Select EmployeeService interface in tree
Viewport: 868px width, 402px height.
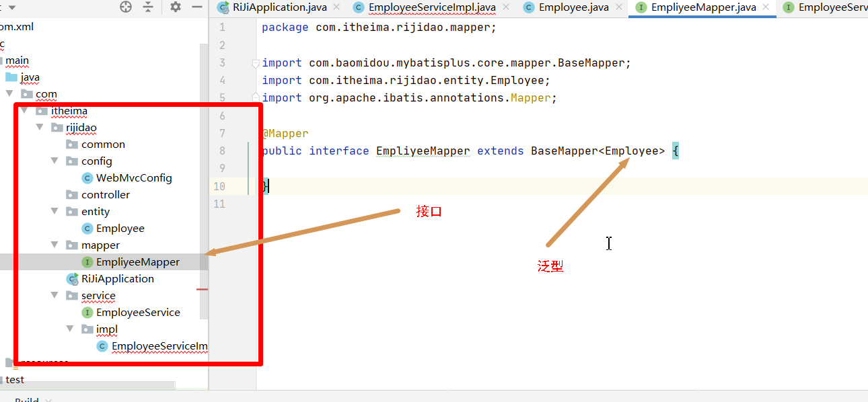138,312
